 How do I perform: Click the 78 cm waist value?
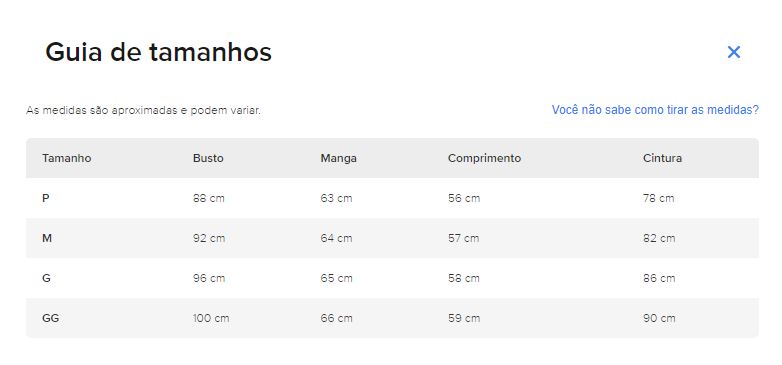click(x=658, y=198)
